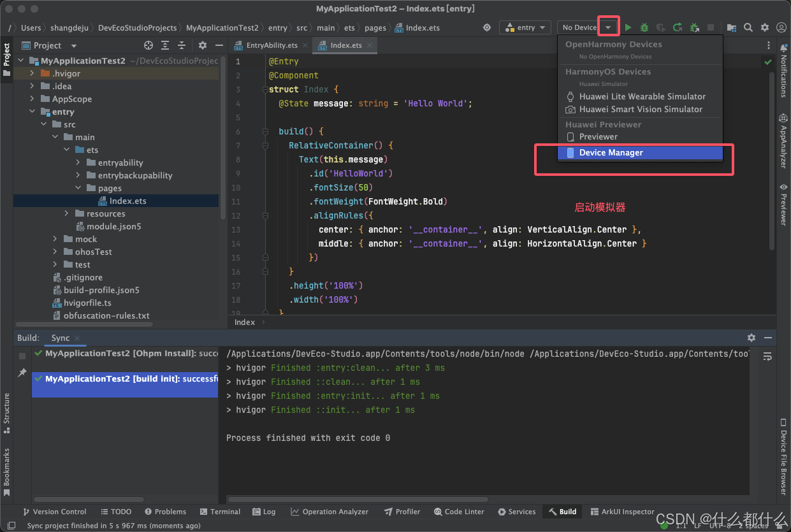Select build-profile.json5 in the project tree
Screen dimensions: 791x532
point(96,290)
